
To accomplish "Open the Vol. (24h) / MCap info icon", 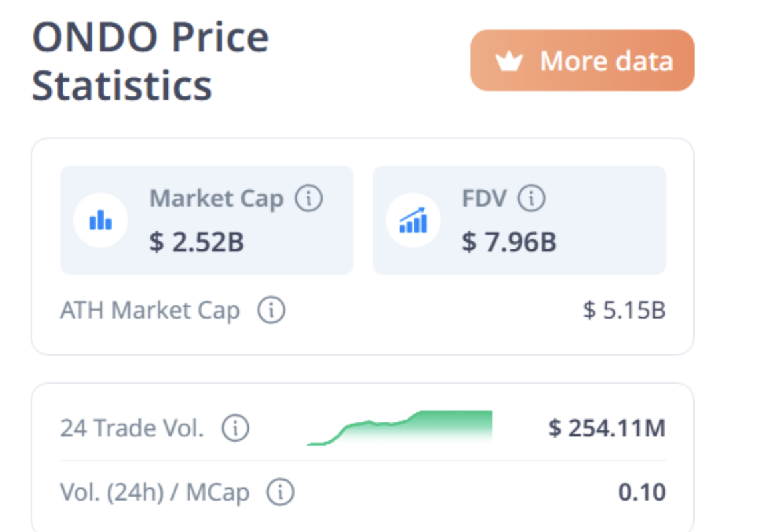I will (x=280, y=493).
